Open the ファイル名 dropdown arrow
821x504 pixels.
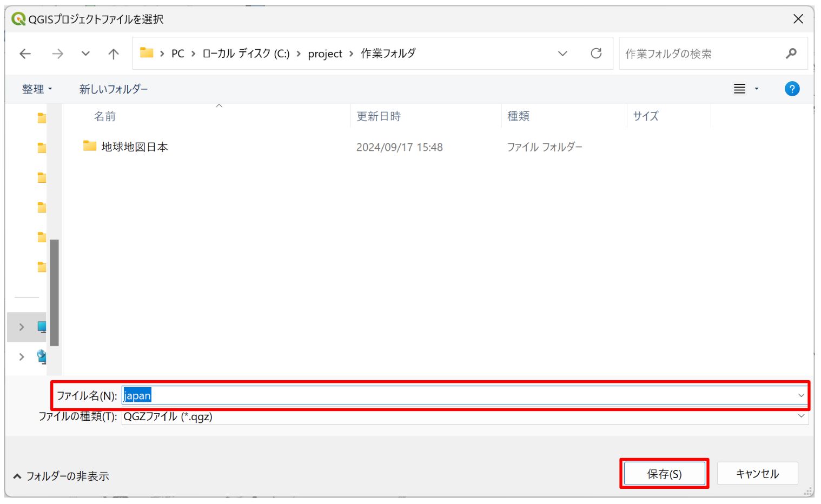point(801,395)
